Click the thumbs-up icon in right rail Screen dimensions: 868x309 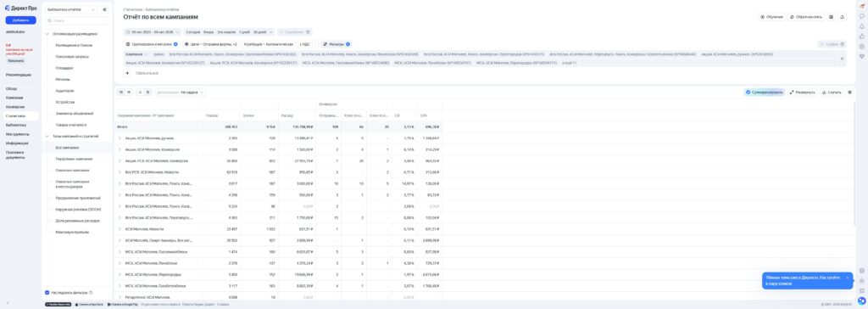click(x=862, y=36)
